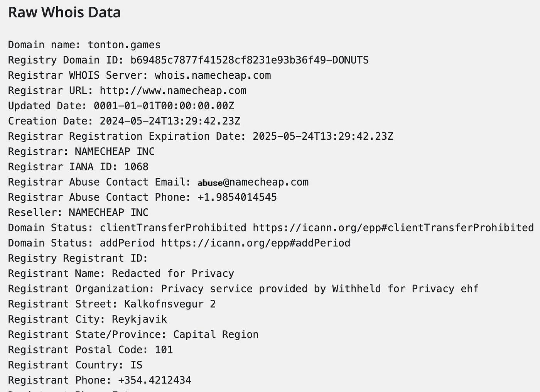Click whois.namecheap.com server text

[213, 75]
